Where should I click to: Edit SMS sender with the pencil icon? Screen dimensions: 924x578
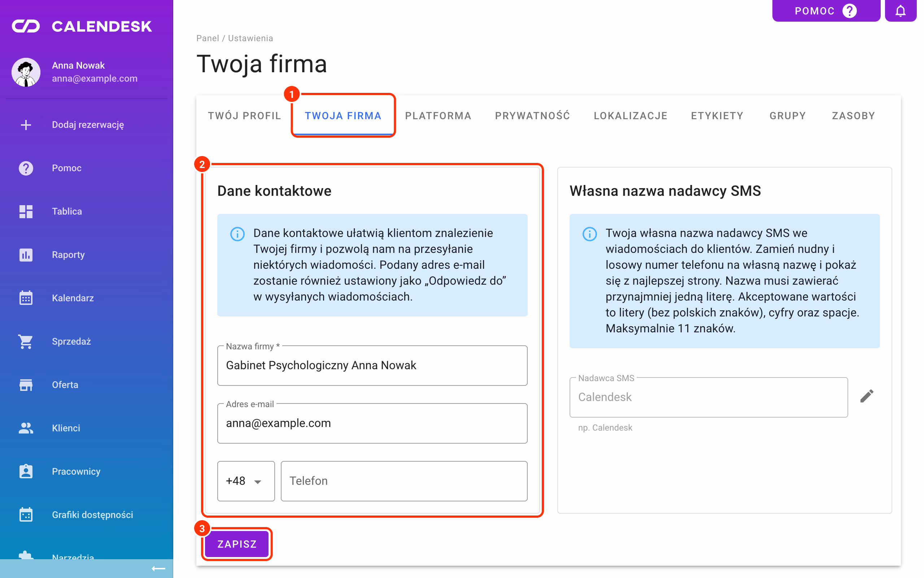(x=867, y=396)
